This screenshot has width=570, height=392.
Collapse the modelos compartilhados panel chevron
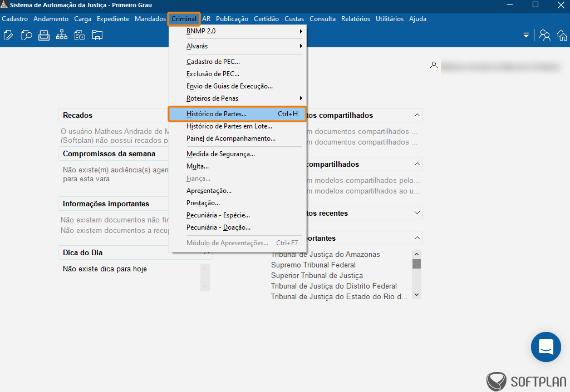click(417, 164)
